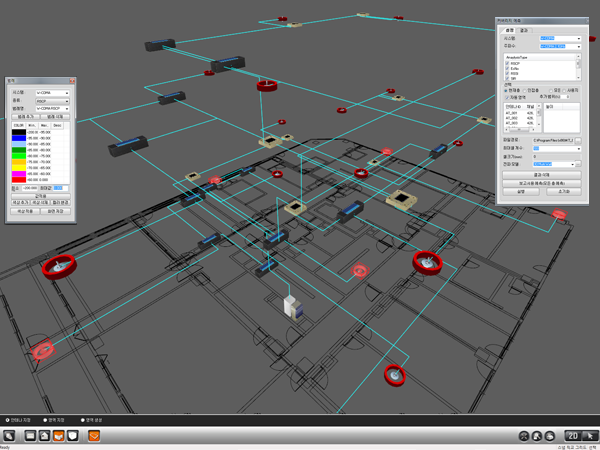Click the Max column header in the legend table
The image size is (600, 450).
[44, 126]
